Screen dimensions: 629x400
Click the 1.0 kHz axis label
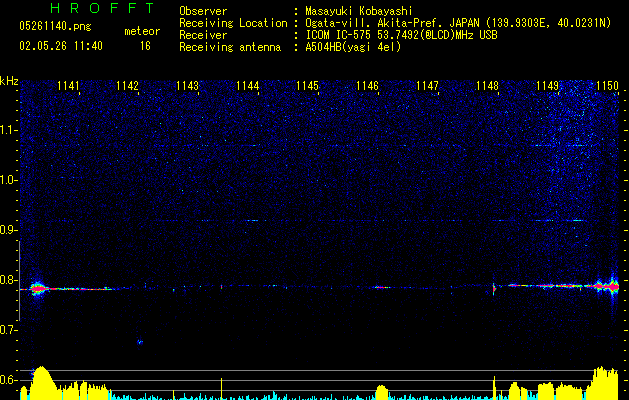pyautogui.click(x=9, y=180)
